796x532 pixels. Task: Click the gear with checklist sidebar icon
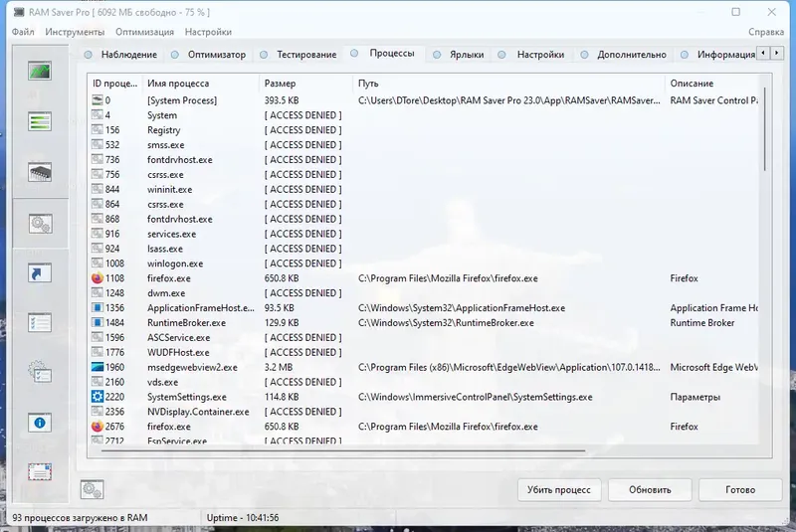coord(40,373)
